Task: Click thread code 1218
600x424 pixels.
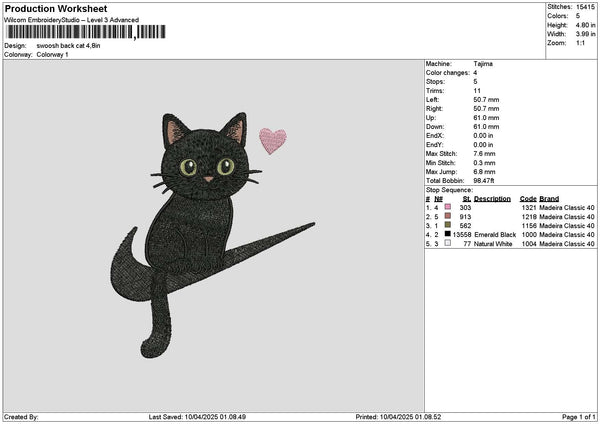Action: (529, 217)
